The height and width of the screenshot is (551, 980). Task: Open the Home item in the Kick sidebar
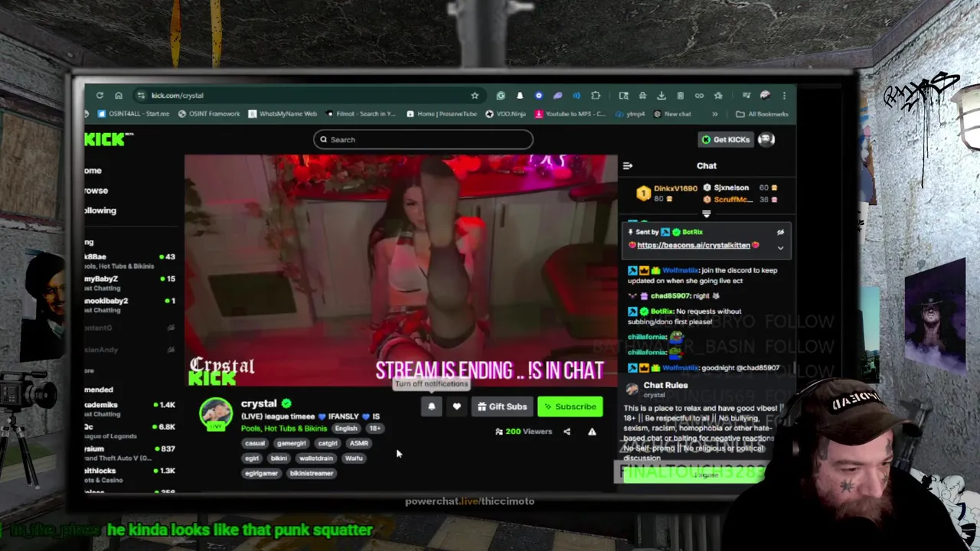click(x=93, y=171)
